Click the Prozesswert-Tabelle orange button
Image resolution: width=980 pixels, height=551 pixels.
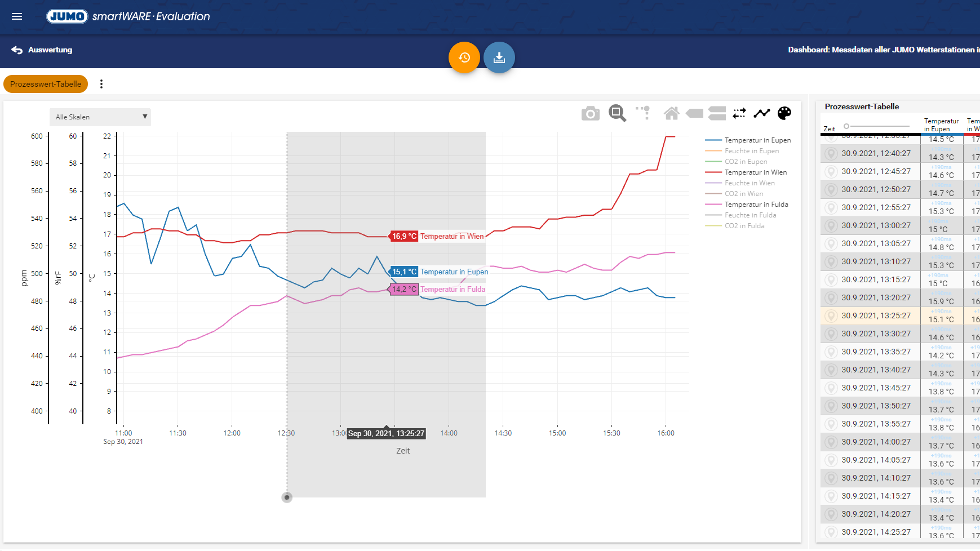[46, 84]
